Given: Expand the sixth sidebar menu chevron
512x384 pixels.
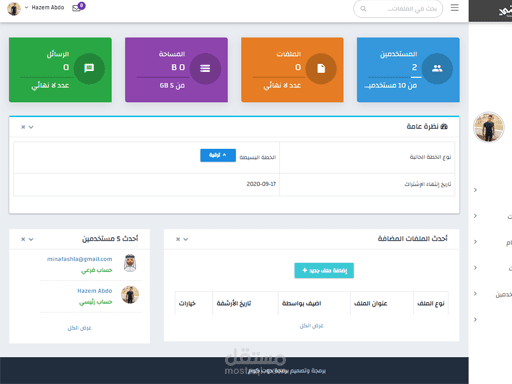Looking at the screenshot, I should tap(475, 320).
